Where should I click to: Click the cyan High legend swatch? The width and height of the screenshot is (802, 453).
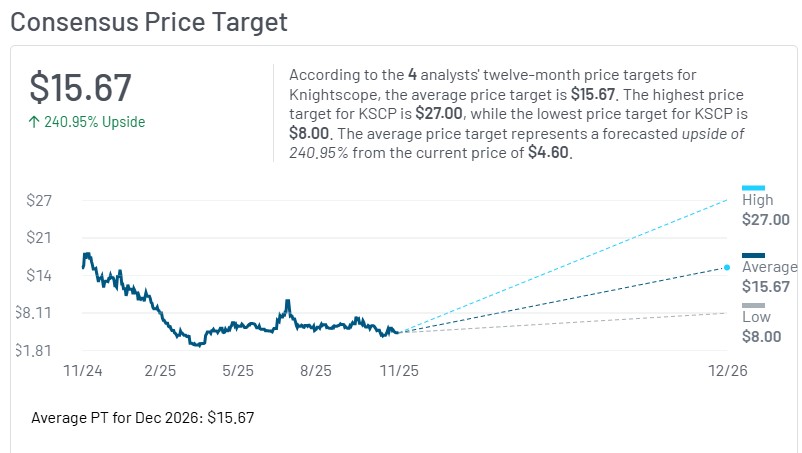tap(753, 187)
